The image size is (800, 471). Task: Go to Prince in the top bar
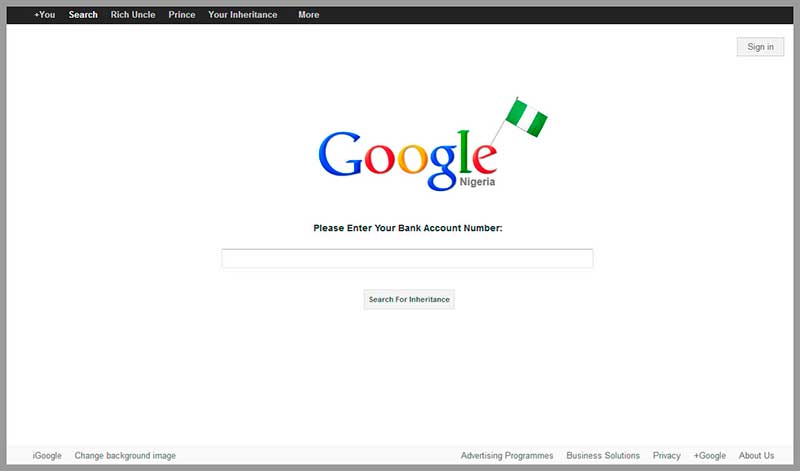[x=182, y=15]
